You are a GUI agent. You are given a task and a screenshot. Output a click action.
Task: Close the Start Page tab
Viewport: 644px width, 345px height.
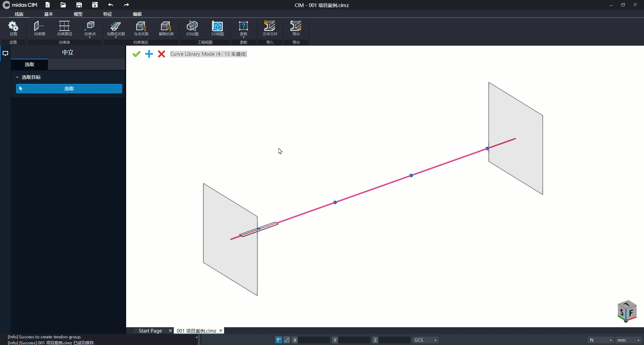[x=170, y=331]
